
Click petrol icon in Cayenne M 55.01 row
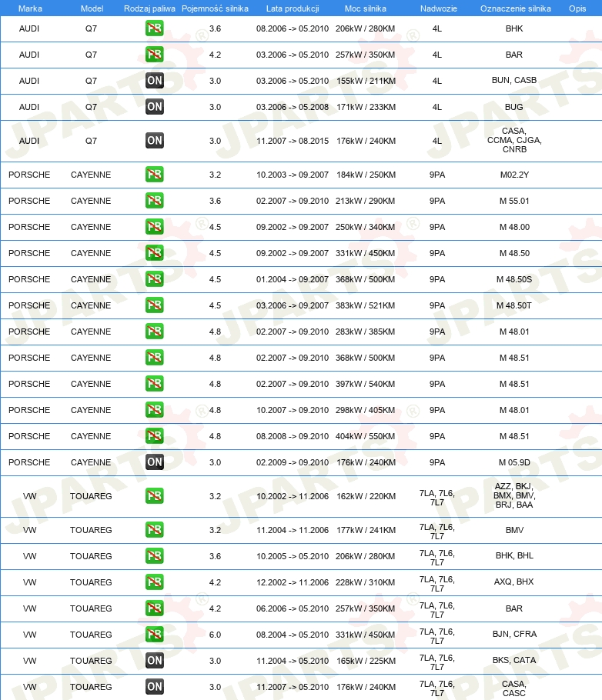point(154,201)
